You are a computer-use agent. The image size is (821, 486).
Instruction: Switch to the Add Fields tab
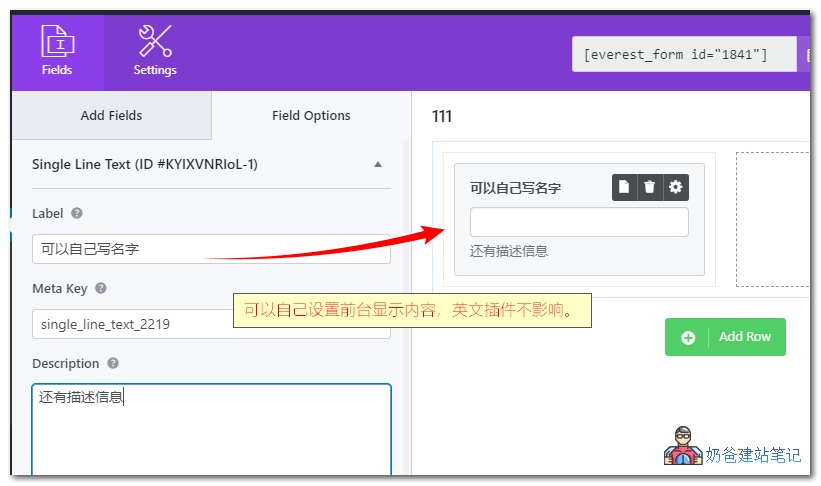(112, 115)
